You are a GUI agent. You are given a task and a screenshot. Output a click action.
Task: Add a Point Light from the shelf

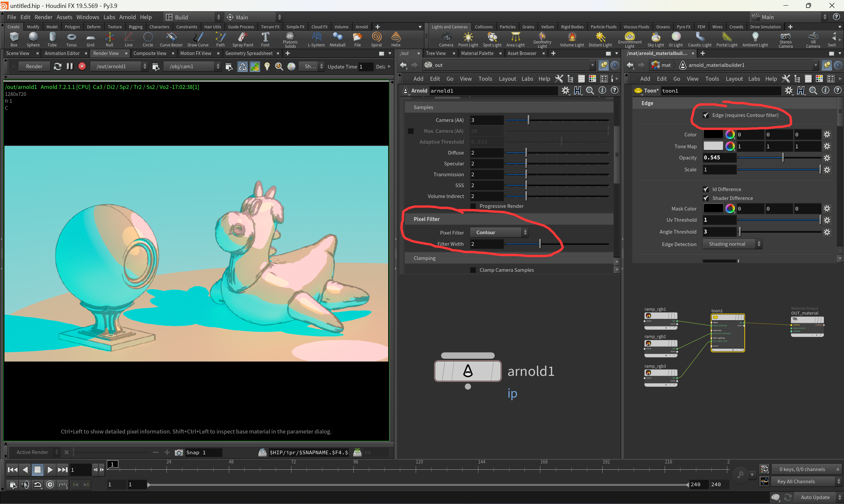click(x=468, y=39)
